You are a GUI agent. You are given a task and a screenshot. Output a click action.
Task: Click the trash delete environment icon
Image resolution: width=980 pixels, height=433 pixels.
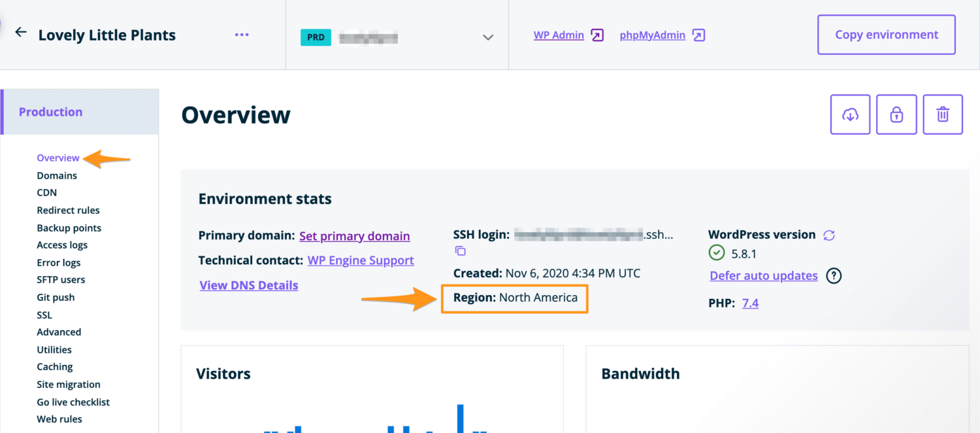(x=943, y=114)
